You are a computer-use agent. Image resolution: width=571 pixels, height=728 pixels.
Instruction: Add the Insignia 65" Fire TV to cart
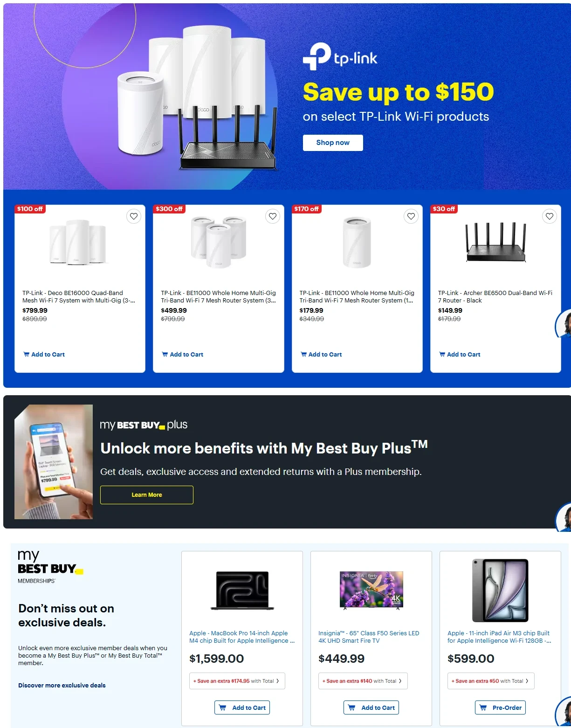(371, 707)
